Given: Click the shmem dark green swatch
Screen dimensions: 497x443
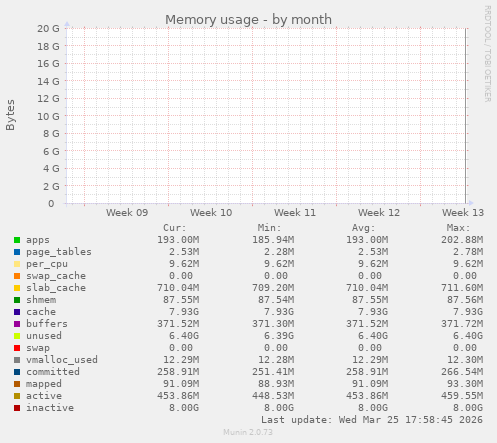Looking at the screenshot, I should tap(17, 300).
